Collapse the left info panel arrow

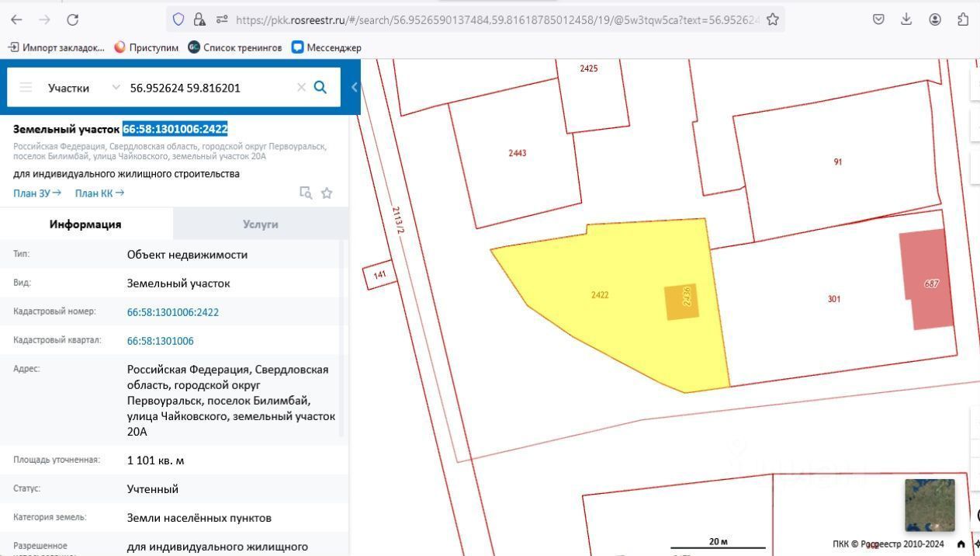click(355, 87)
